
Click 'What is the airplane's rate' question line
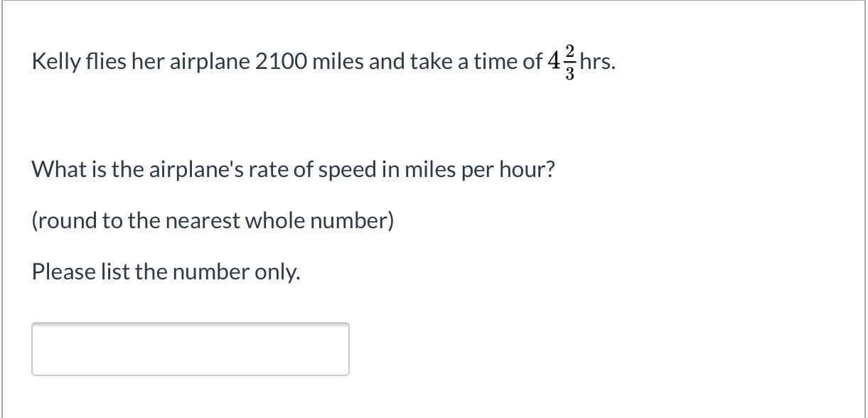click(x=293, y=170)
